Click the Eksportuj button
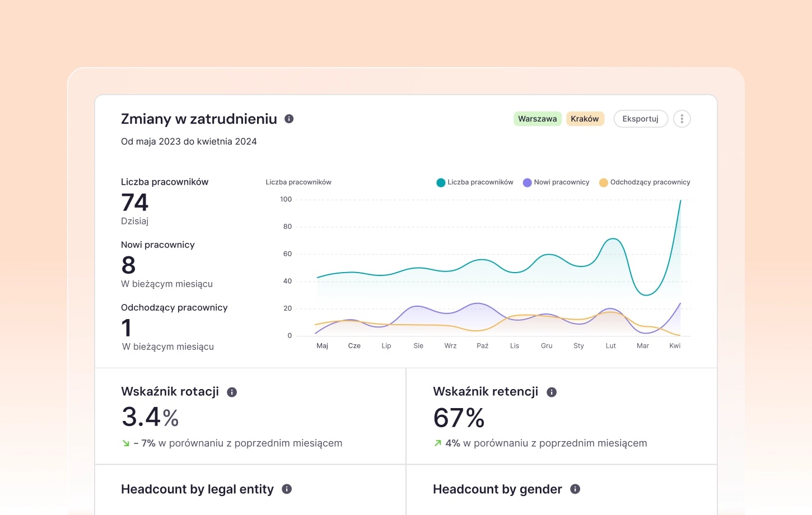 641,119
